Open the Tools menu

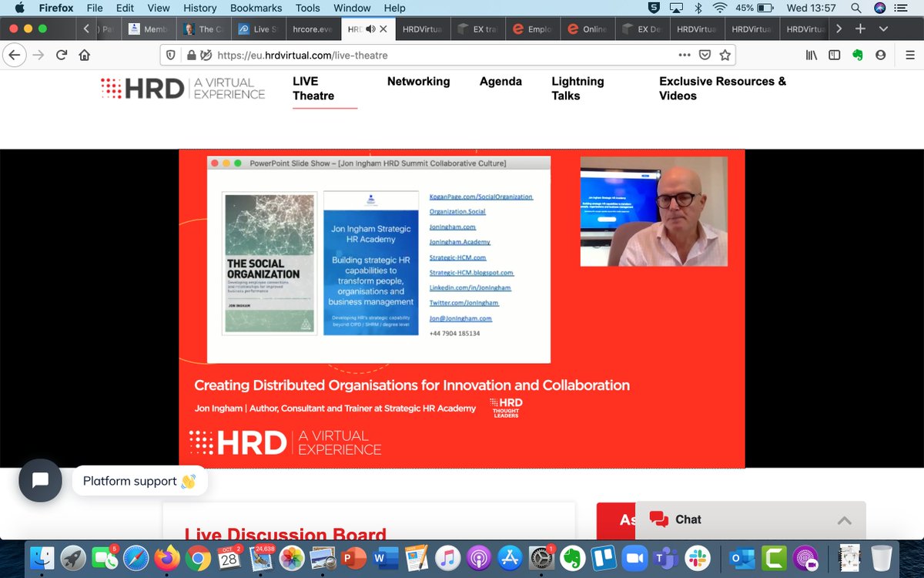pyautogui.click(x=308, y=8)
